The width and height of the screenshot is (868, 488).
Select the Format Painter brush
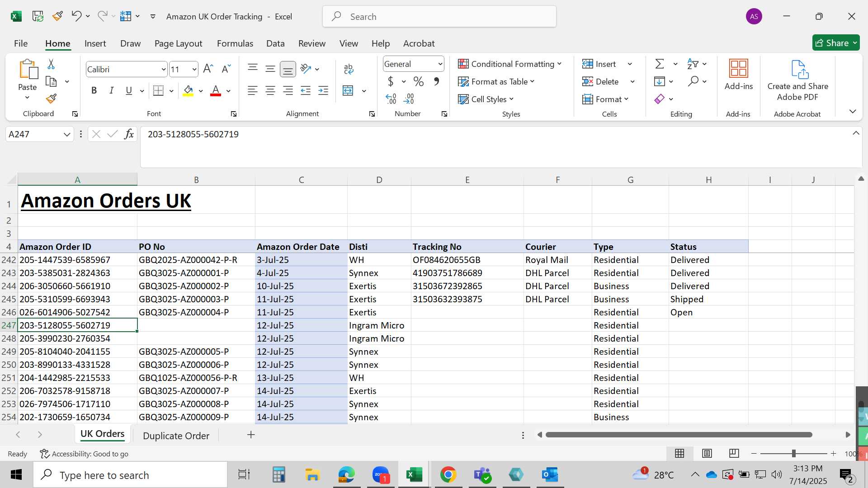click(x=51, y=99)
